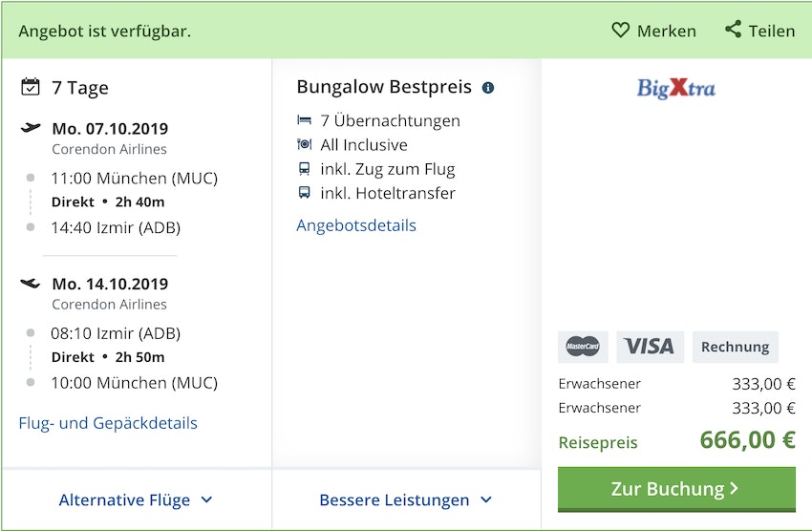The height and width of the screenshot is (531, 812).
Task: Click the outbound flight plane icon
Action: pos(31,128)
